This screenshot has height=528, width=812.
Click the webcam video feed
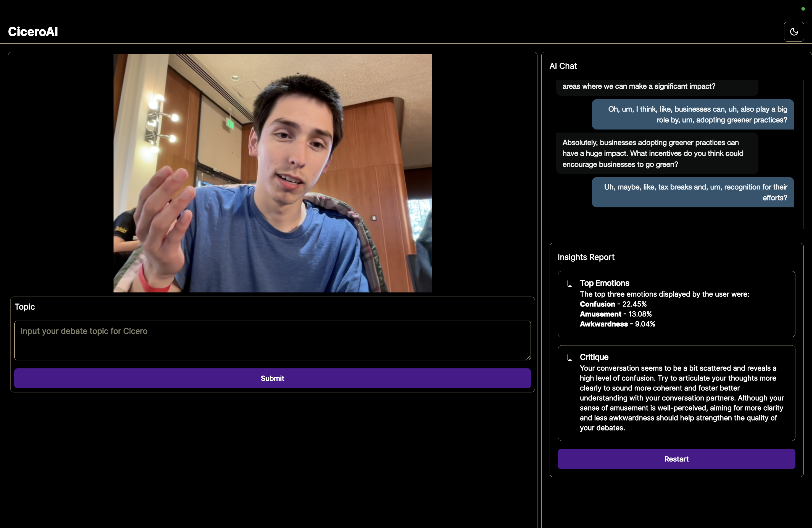click(272, 173)
